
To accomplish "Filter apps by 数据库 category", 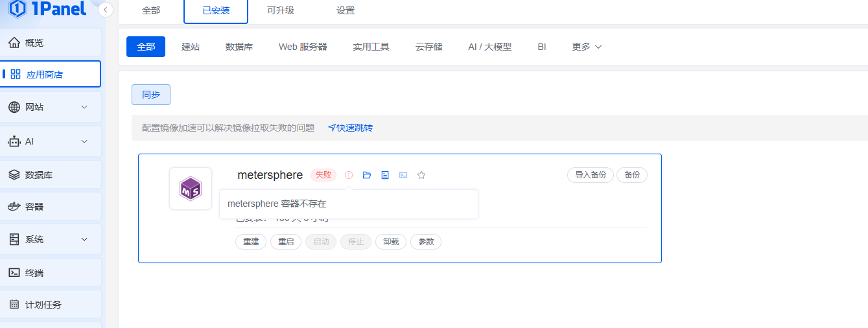I will coord(239,47).
